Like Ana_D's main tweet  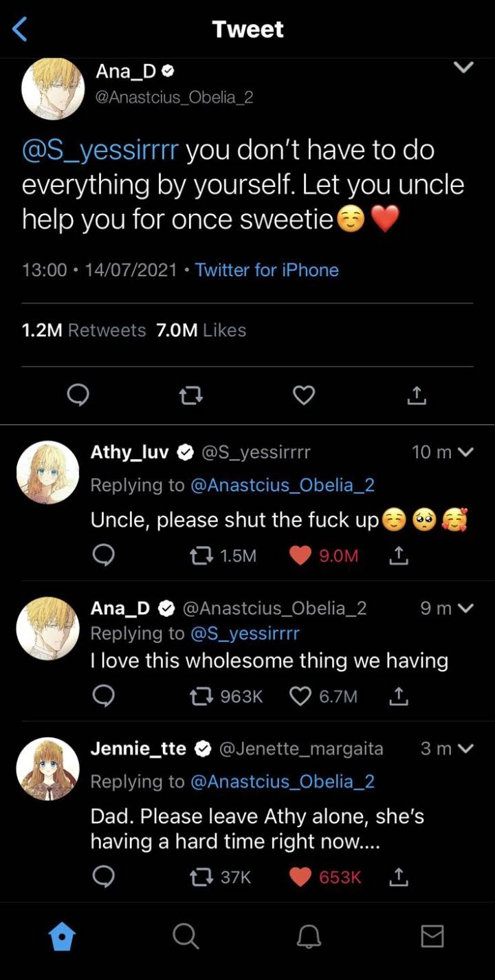[x=304, y=395]
